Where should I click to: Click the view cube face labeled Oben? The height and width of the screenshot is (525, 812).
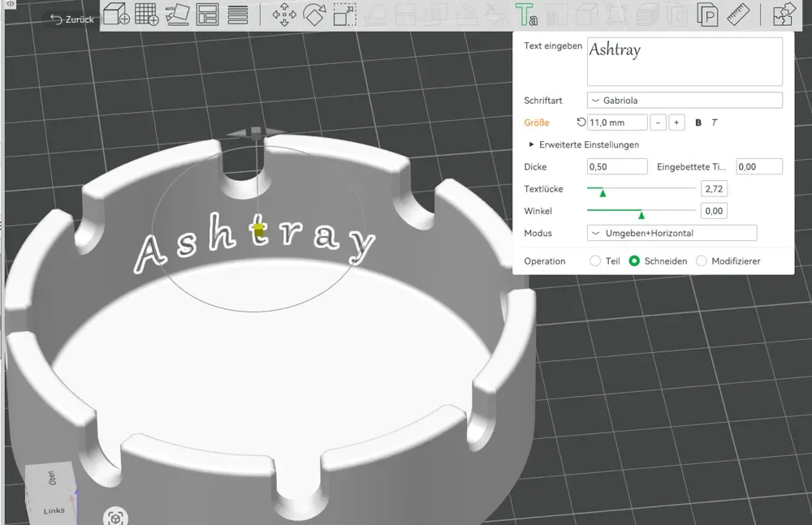click(50, 478)
